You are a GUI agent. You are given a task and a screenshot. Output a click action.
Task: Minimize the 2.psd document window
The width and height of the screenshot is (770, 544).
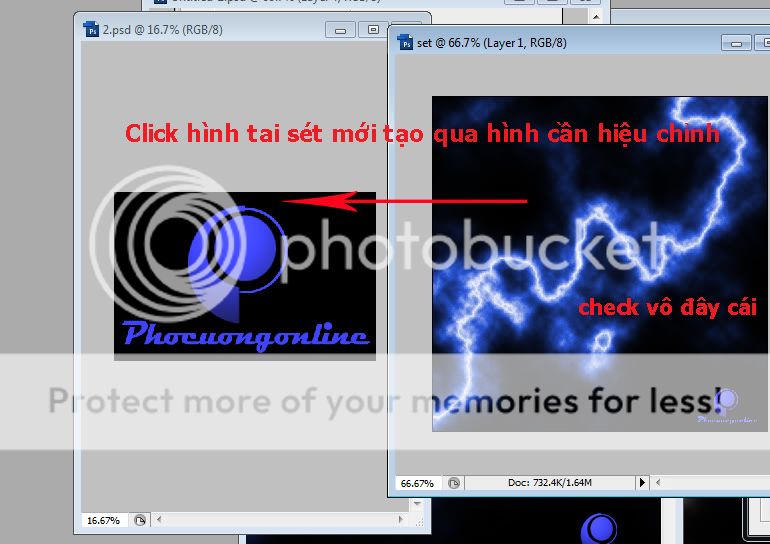tap(340, 30)
